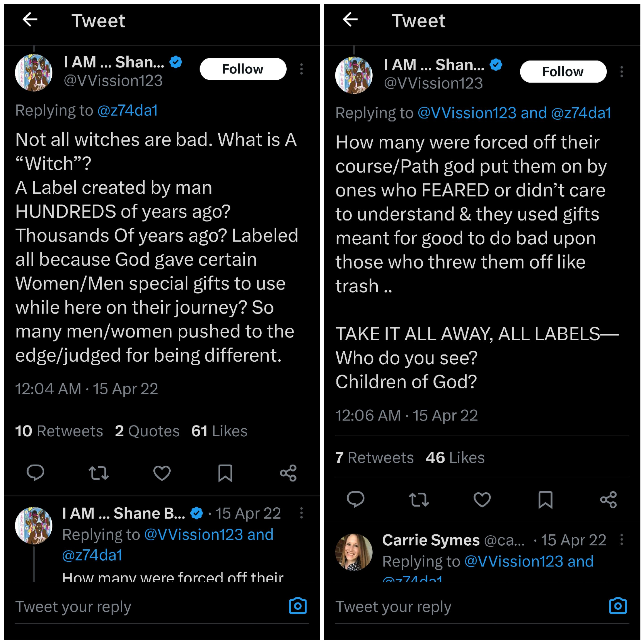Screen dimensions: 644x644
Task: Follow @VVission123 in the left panel
Action: [x=243, y=69]
